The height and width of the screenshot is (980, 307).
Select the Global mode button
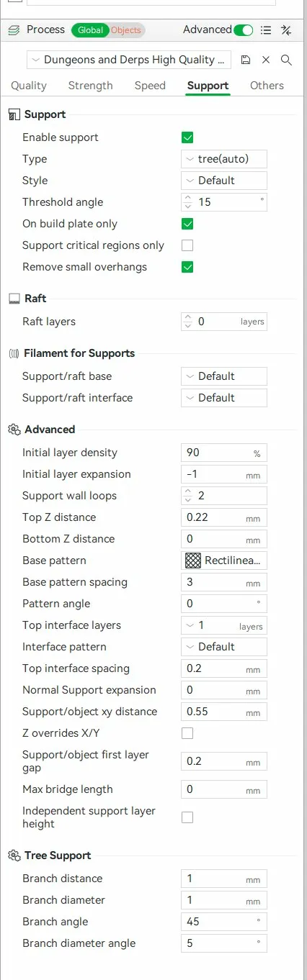point(90,30)
